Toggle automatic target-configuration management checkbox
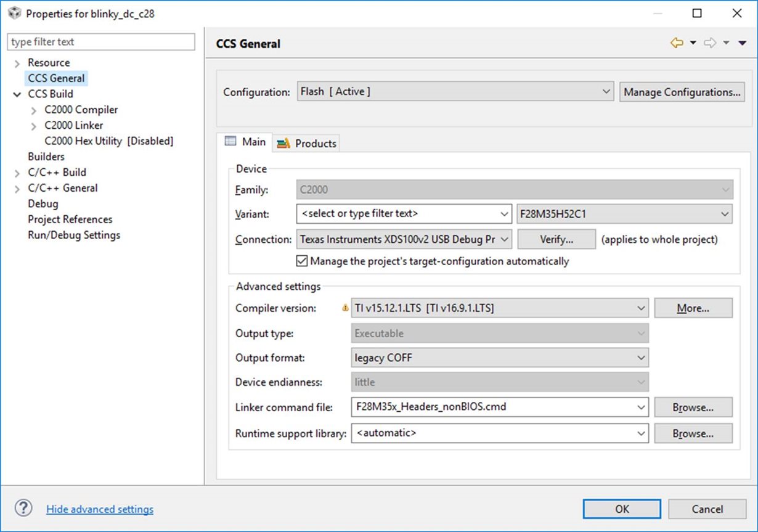 (x=302, y=261)
